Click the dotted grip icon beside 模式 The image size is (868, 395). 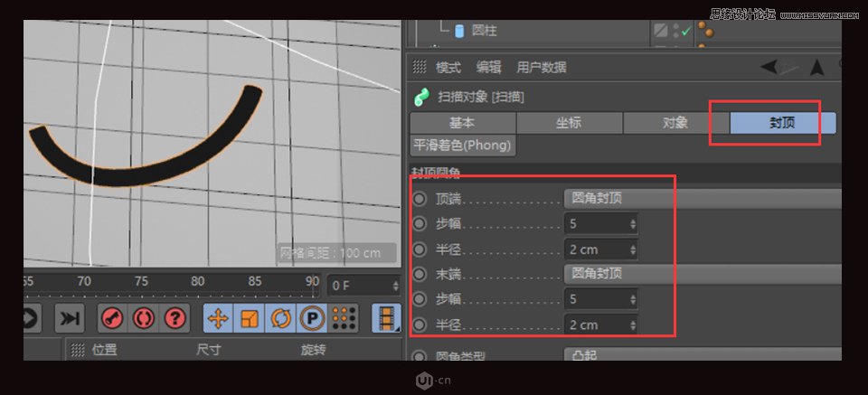(420, 68)
